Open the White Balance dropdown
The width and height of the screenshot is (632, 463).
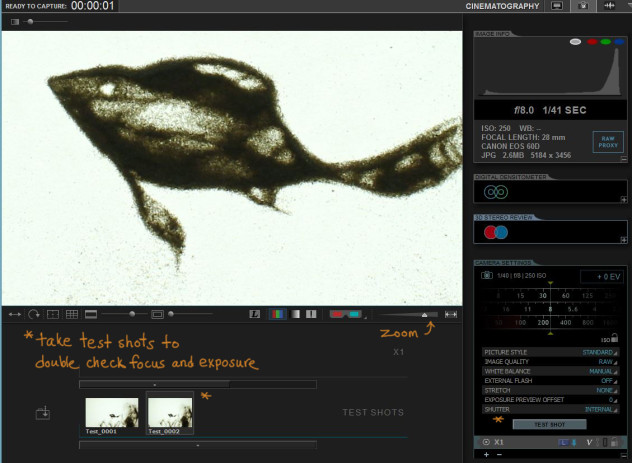[603, 371]
